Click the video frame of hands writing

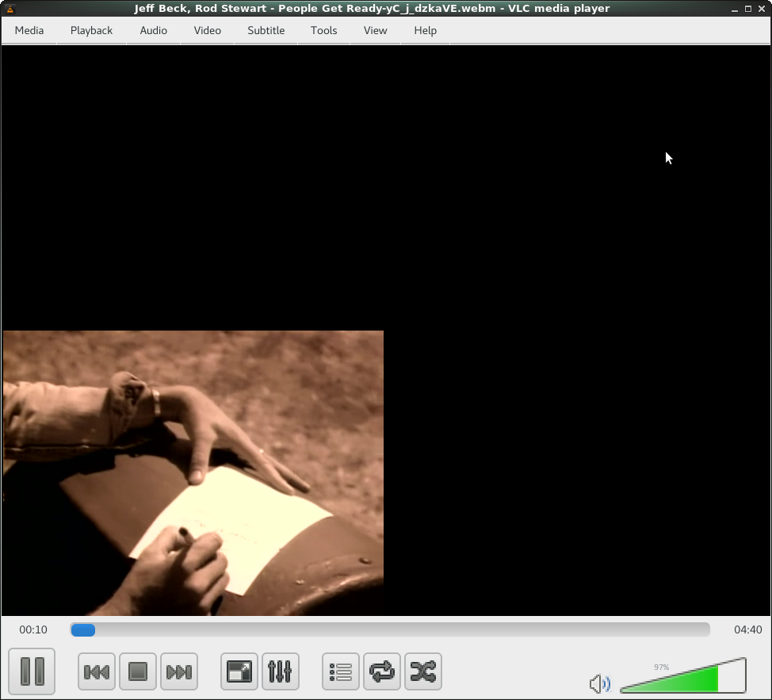click(193, 473)
